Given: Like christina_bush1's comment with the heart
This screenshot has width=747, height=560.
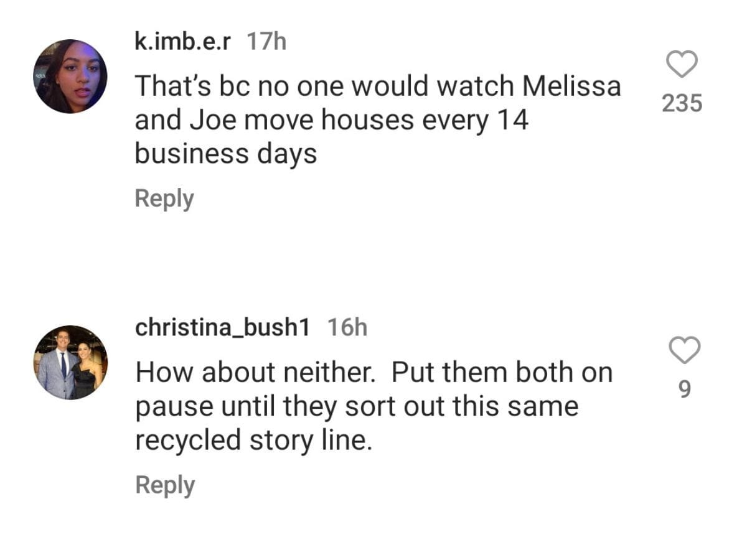Looking at the screenshot, I should click(x=684, y=350).
